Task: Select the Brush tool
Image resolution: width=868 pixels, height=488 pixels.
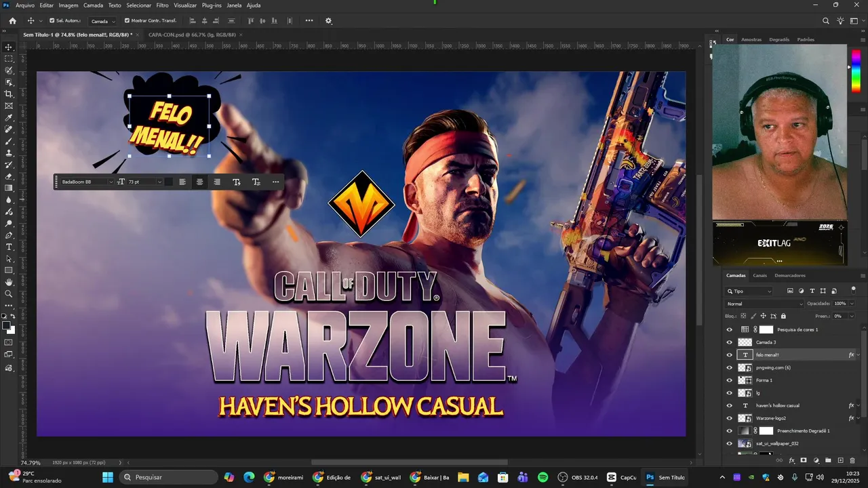Action: click(x=9, y=142)
